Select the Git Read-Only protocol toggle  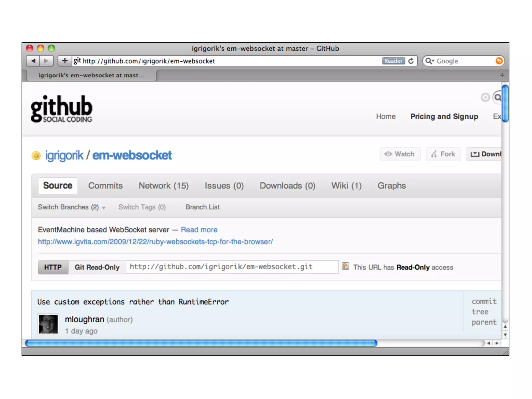point(97,267)
